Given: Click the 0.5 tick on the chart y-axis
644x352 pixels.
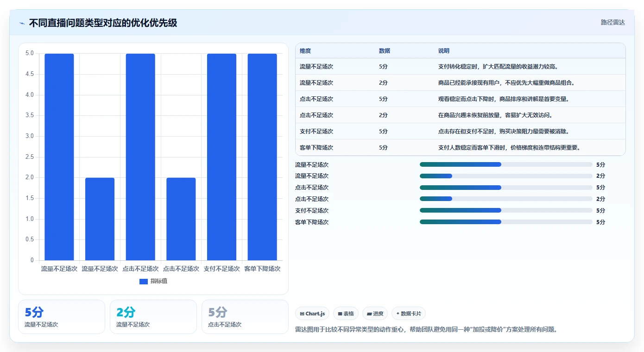Looking at the screenshot, I should coord(30,239).
